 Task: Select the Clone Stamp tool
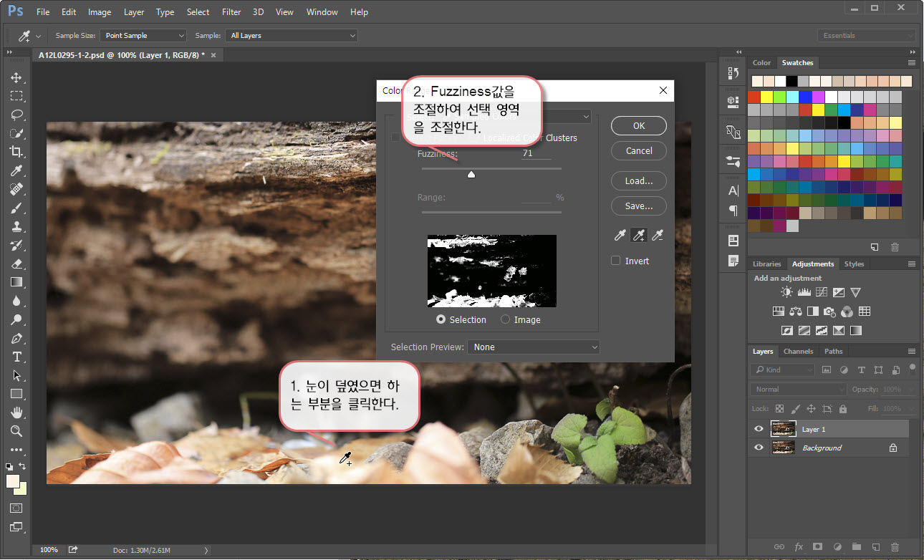click(16, 226)
